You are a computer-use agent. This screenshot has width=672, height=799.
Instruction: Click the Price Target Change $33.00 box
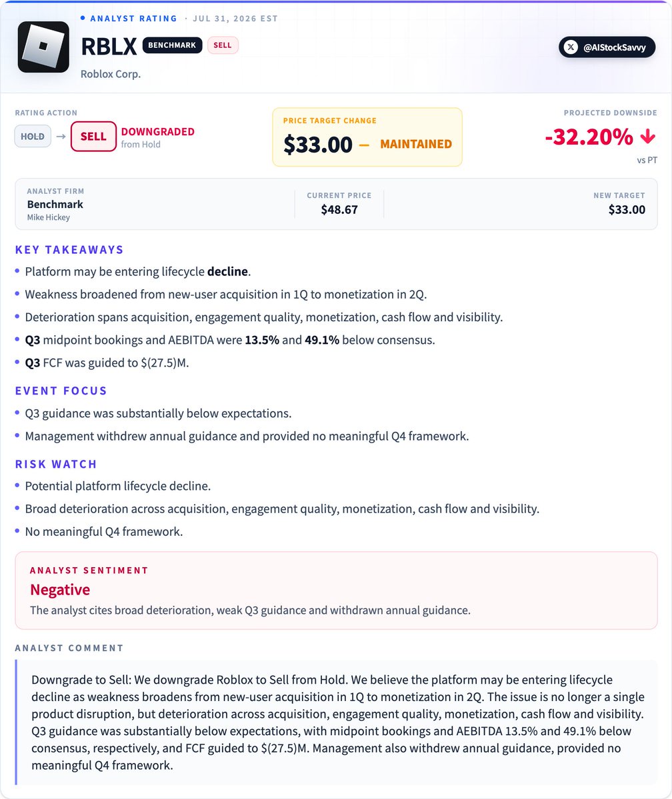pyautogui.click(x=367, y=137)
